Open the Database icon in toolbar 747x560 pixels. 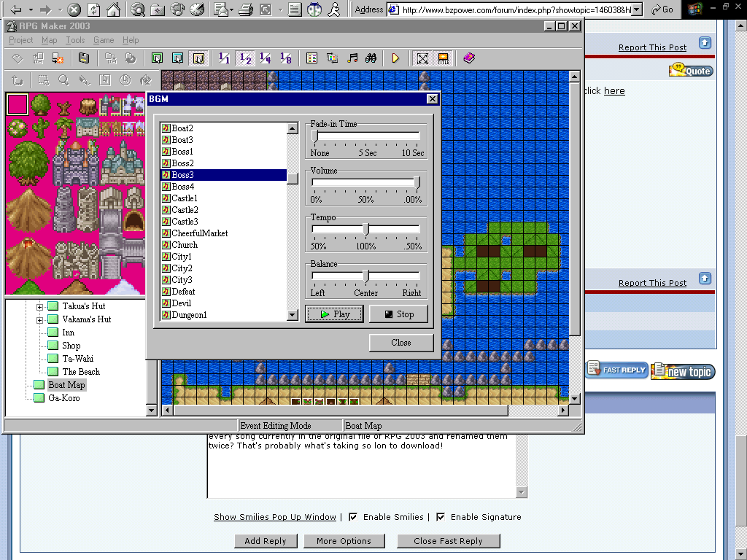311,58
